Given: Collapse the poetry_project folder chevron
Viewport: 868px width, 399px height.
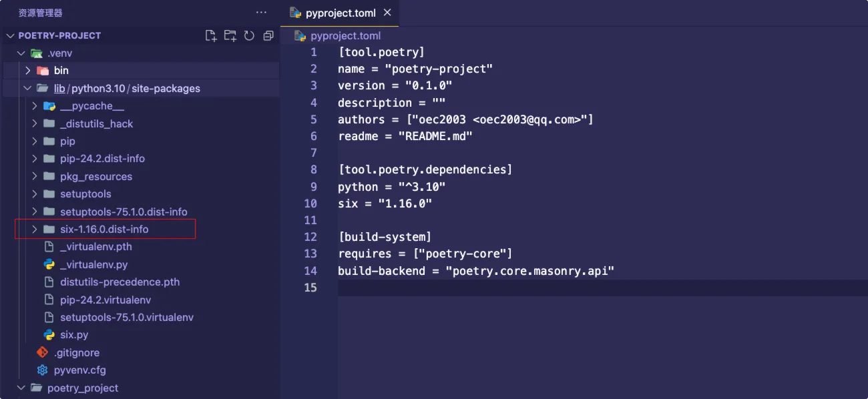Looking at the screenshot, I should (x=21, y=388).
